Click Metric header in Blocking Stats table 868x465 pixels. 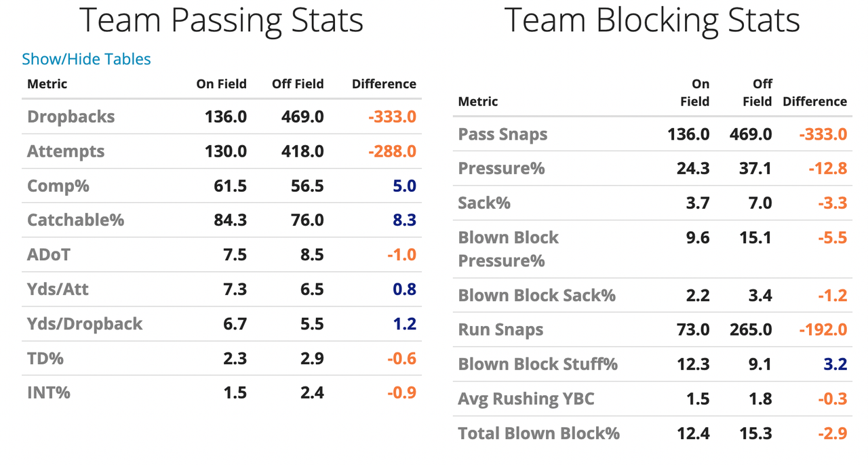coord(478,102)
